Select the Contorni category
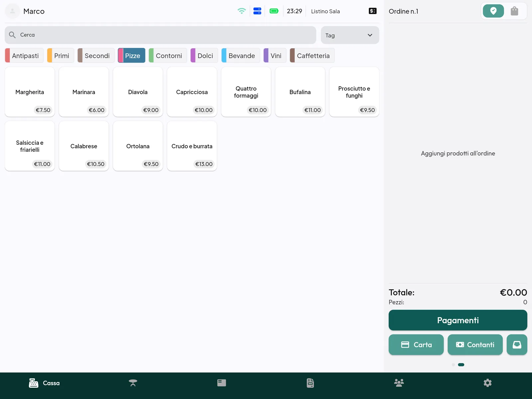Screen dimensions: 532x399 coord(168,56)
